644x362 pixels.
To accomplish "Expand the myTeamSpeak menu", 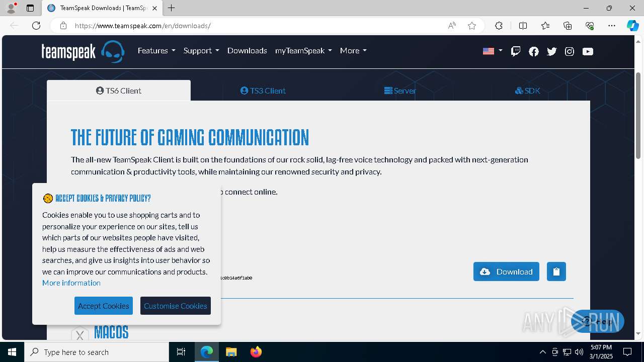I will pyautogui.click(x=303, y=50).
